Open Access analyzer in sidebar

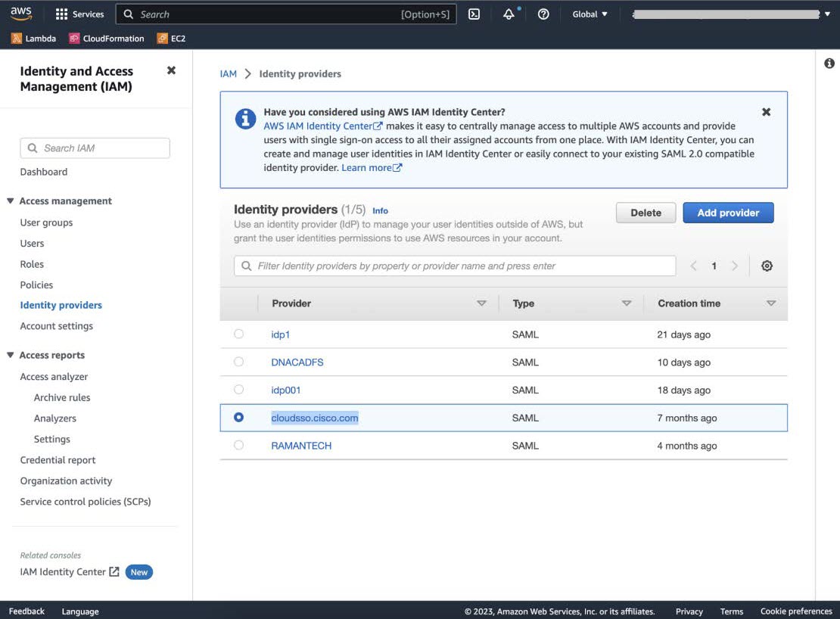tap(54, 376)
